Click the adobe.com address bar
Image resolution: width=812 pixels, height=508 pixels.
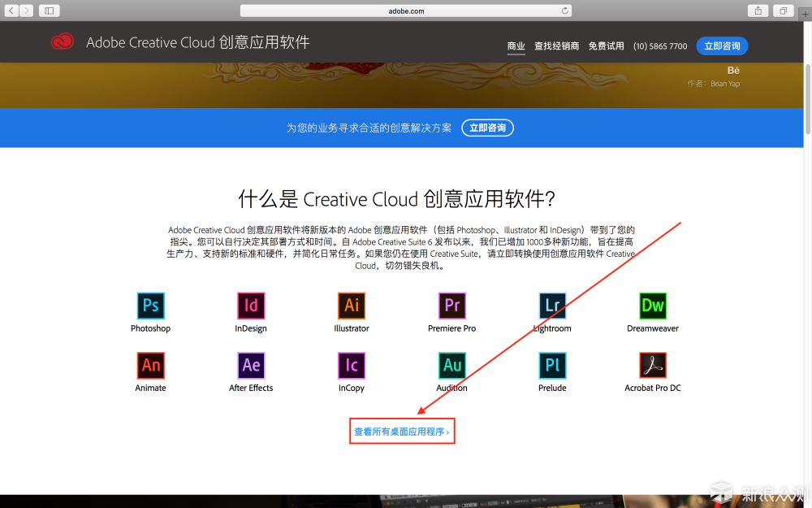click(x=406, y=11)
